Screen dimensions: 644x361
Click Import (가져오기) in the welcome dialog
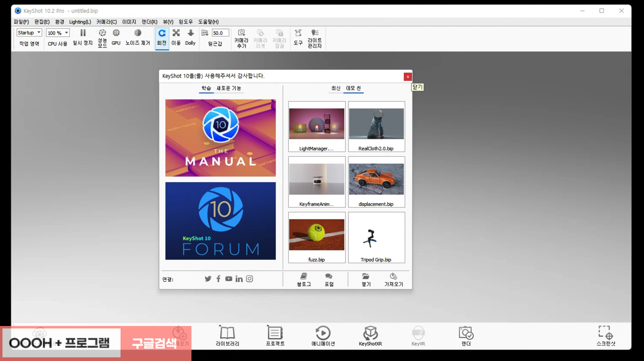coord(393,280)
